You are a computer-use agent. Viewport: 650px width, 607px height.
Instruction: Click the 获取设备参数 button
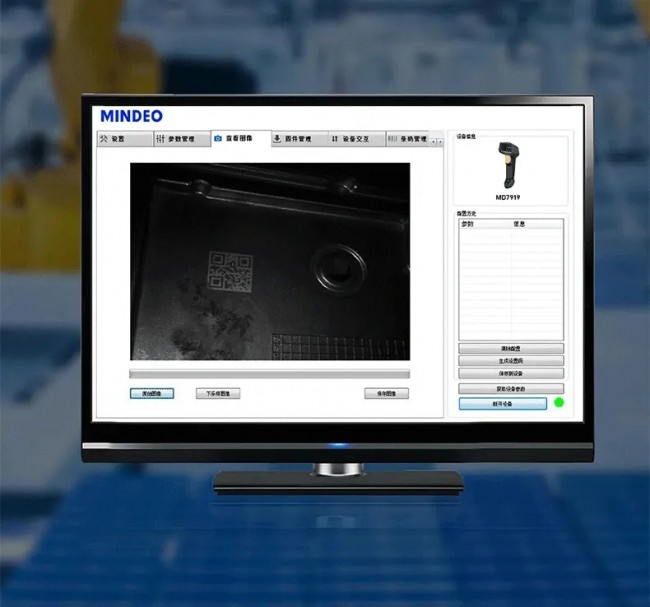point(511,389)
